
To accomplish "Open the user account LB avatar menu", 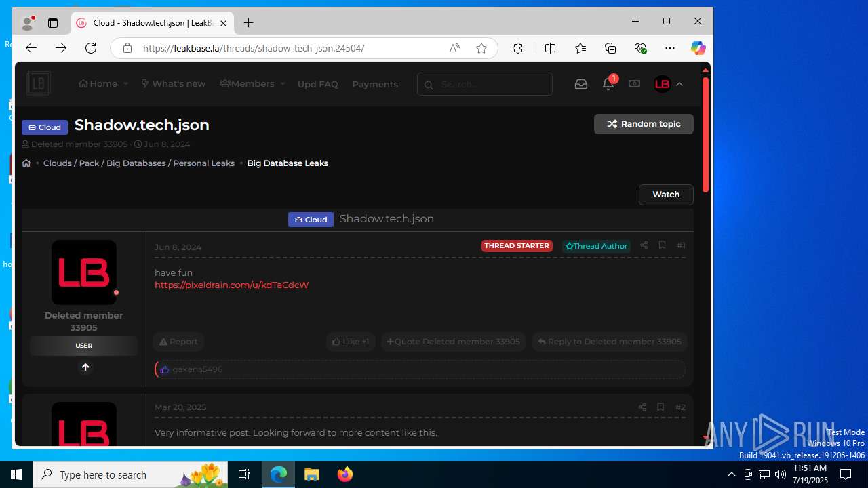I will point(668,84).
